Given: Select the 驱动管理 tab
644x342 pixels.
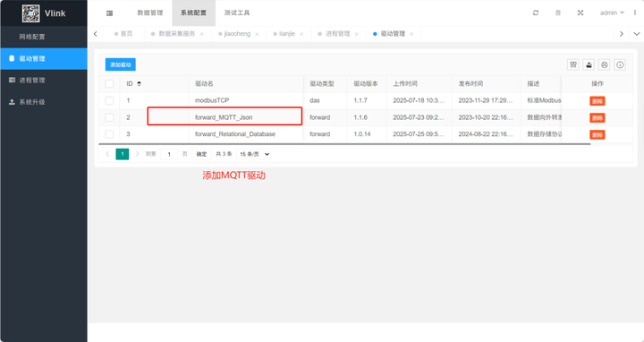Looking at the screenshot, I should click(393, 34).
